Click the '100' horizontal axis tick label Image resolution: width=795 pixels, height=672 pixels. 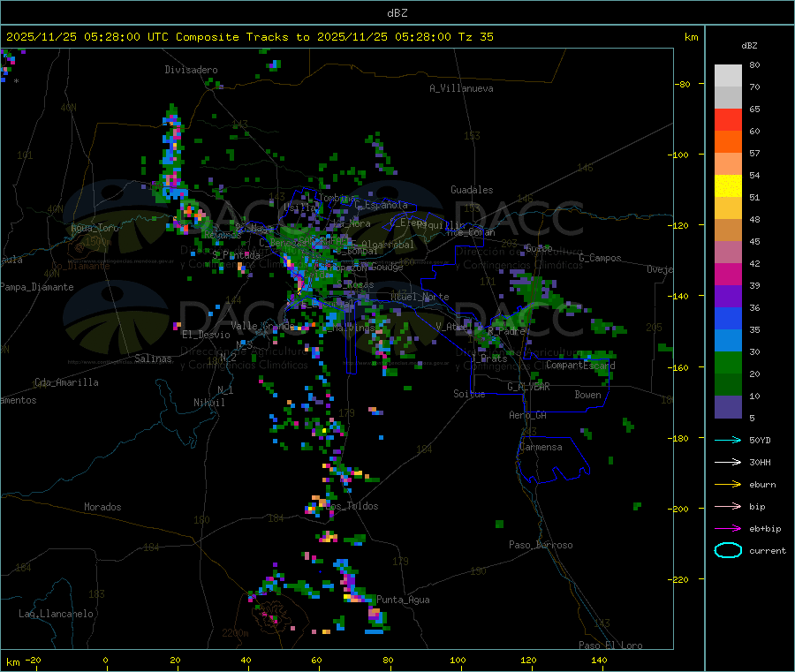click(x=458, y=660)
